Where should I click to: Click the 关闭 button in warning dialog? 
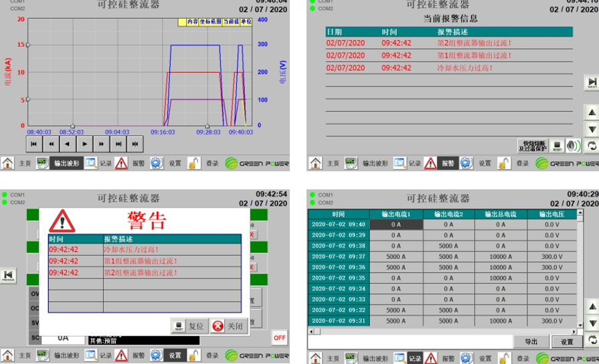click(x=228, y=326)
